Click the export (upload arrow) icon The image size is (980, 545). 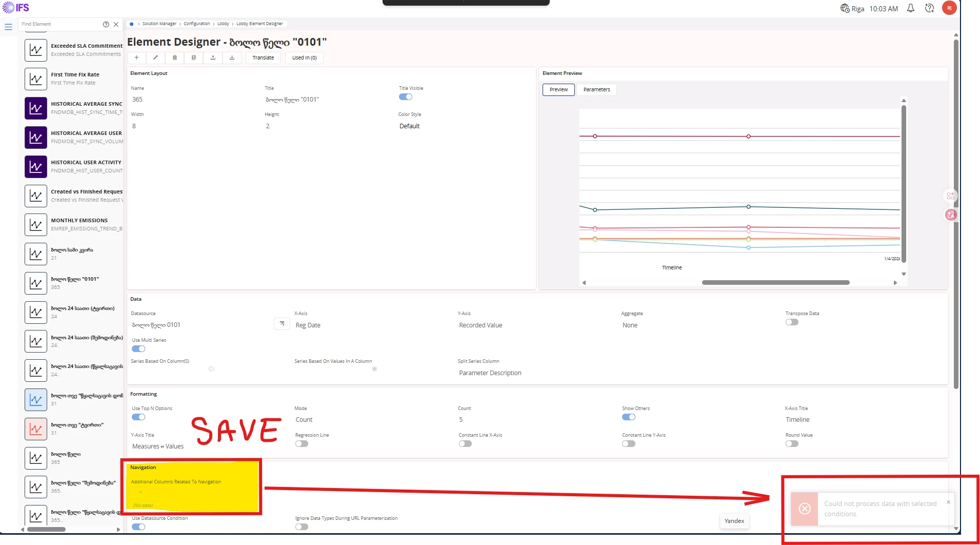point(213,57)
